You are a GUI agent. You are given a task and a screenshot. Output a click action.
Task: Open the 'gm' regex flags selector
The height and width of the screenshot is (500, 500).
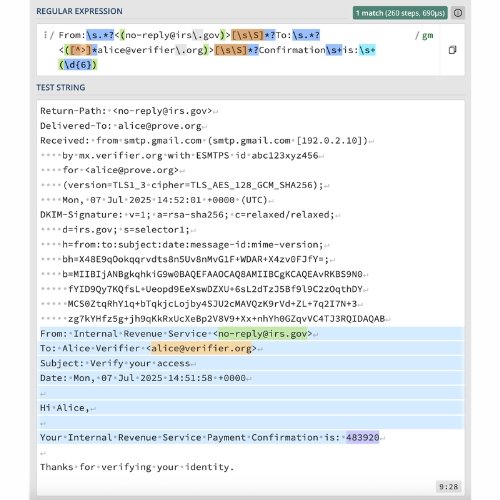tap(428, 35)
